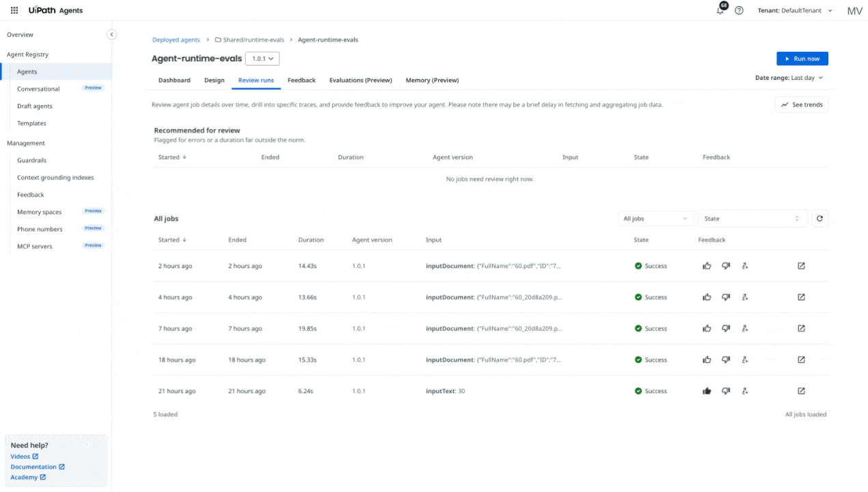
Task: Open the 13.66s job trace externally
Action: tap(801, 297)
